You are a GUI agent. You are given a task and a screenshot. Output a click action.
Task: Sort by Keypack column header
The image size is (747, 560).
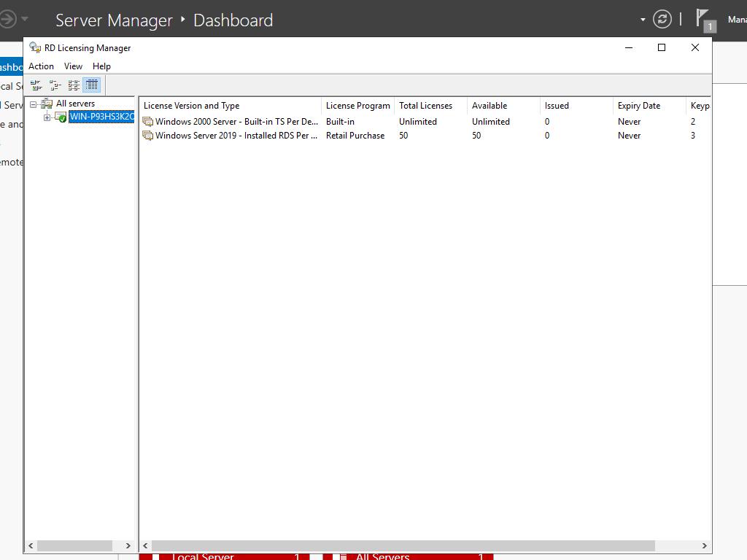point(699,106)
